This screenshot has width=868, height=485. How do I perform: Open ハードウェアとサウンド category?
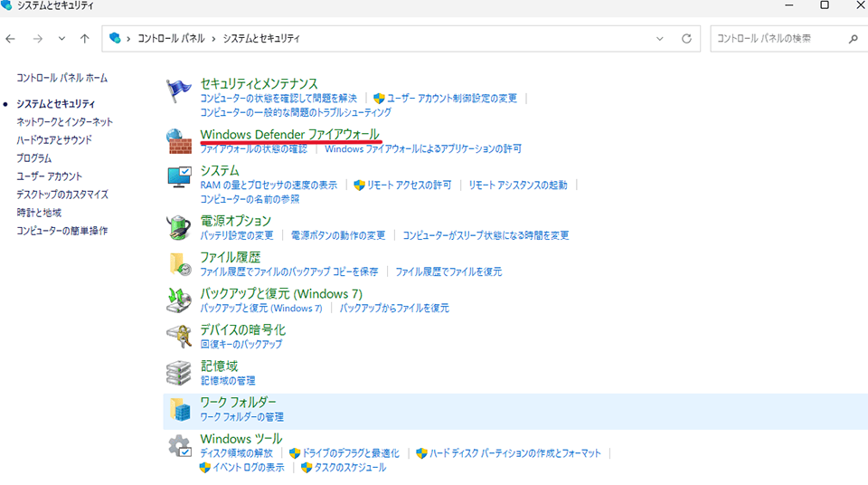click(54, 139)
